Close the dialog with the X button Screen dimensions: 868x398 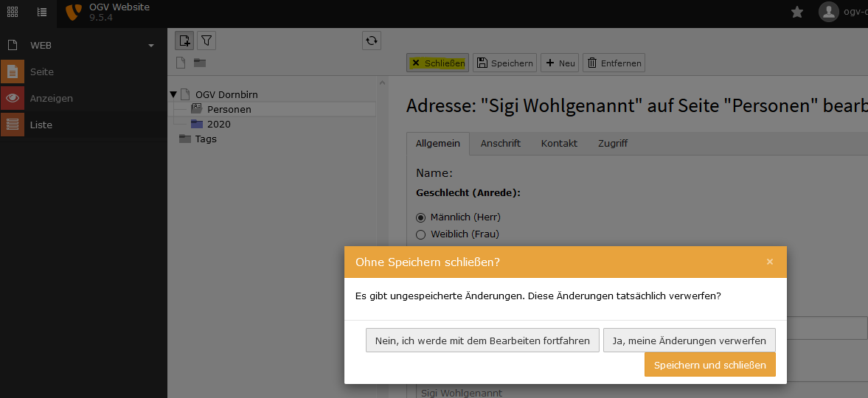[x=769, y=262]
